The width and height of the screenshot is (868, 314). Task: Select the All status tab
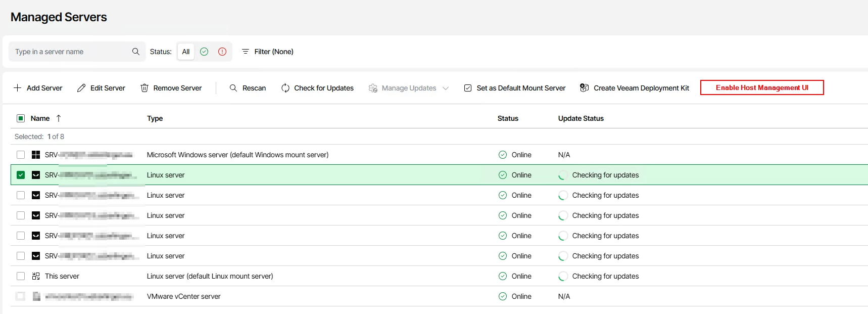(186, 52)
